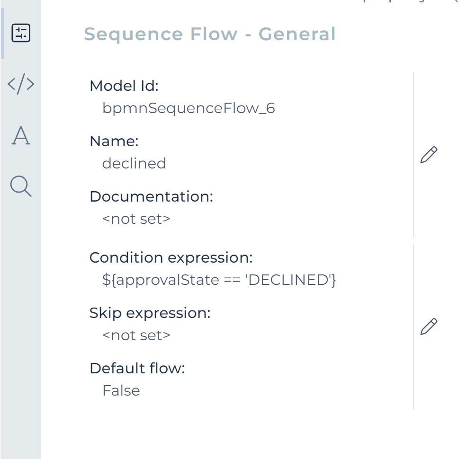
Task: Click the Default flow label
Action: click(137, 368)
